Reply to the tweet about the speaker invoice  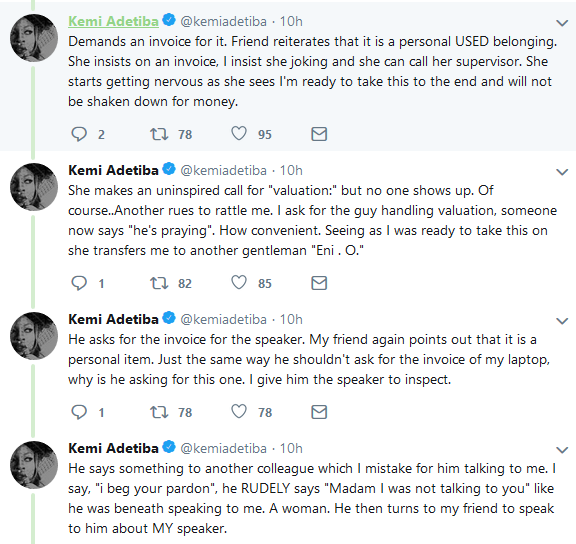(x=79, y=412)
